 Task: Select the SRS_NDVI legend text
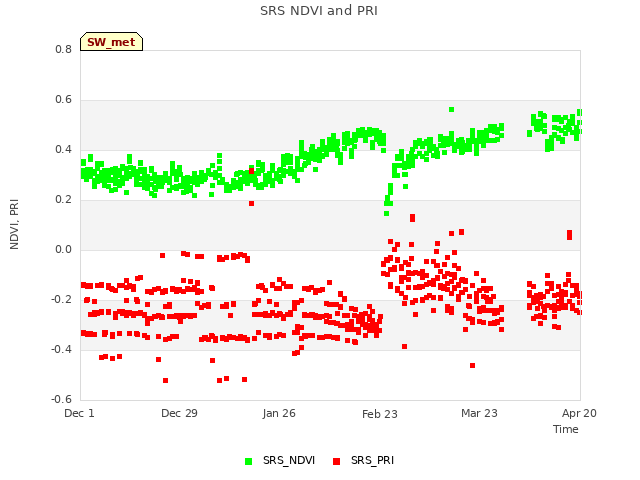pos(289,460)
